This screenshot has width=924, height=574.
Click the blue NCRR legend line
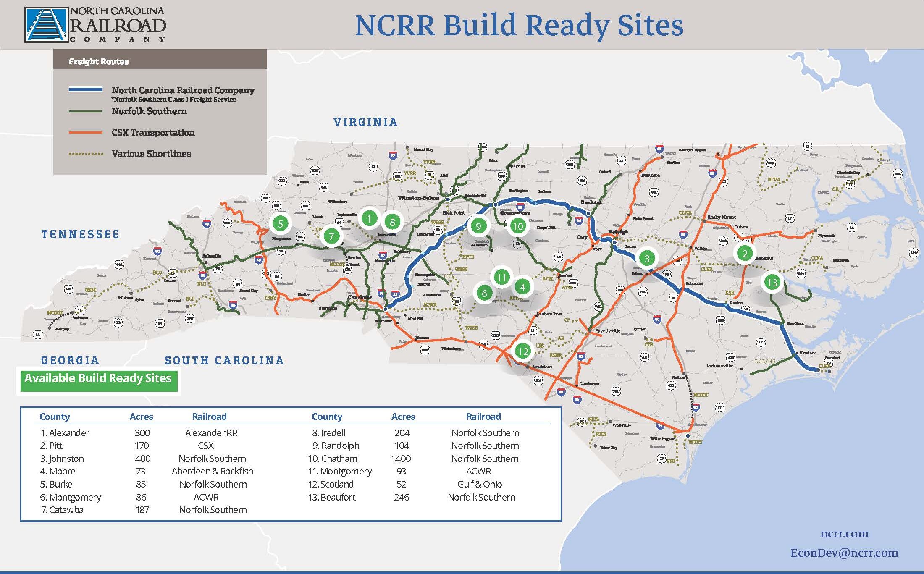point(86,89)
